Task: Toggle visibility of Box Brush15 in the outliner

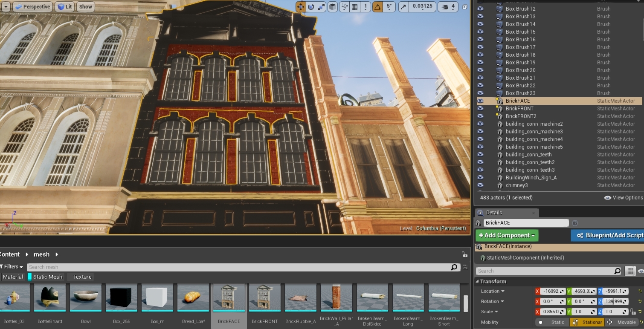Action: tap(480, 32)
